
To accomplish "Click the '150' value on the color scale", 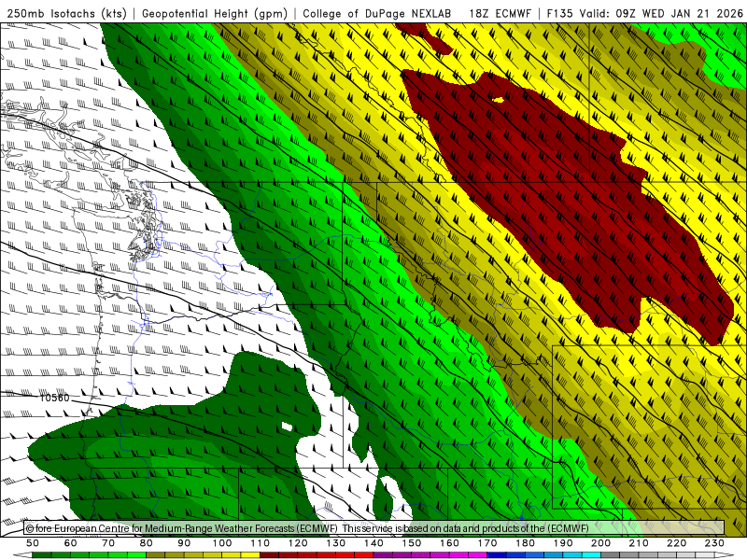I will [x=411, y=543].
